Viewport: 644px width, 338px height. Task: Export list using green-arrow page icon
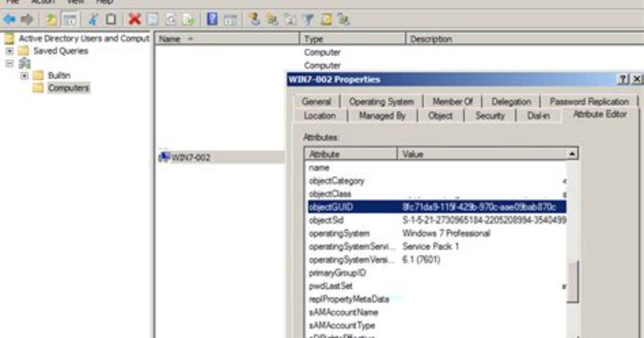(188, 19)
